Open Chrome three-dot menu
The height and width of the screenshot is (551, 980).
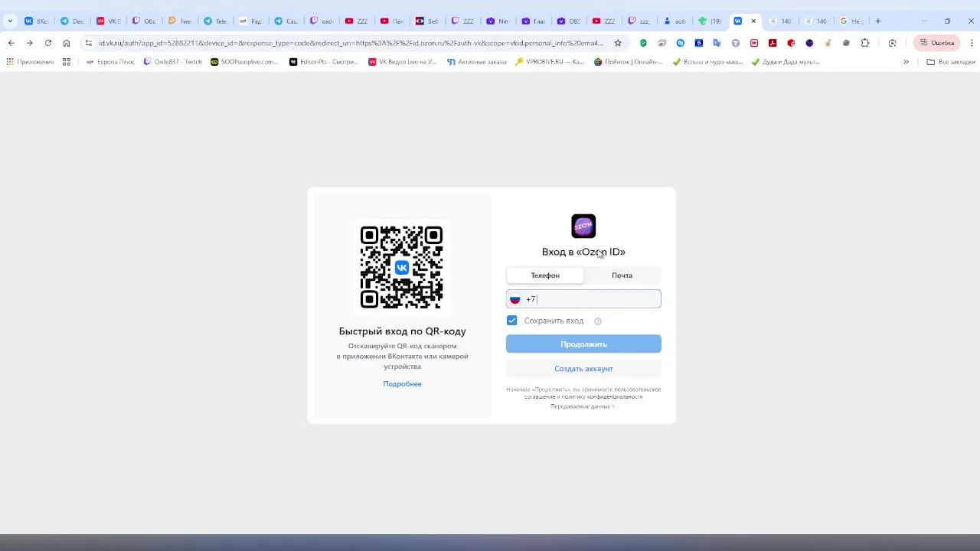[971, 43]
